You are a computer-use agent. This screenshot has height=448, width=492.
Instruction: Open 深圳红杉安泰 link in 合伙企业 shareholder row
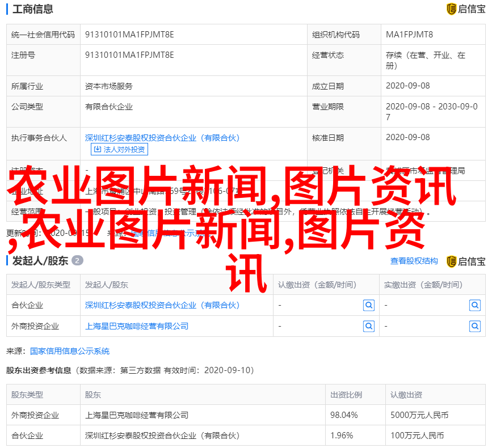click(162, 305)
